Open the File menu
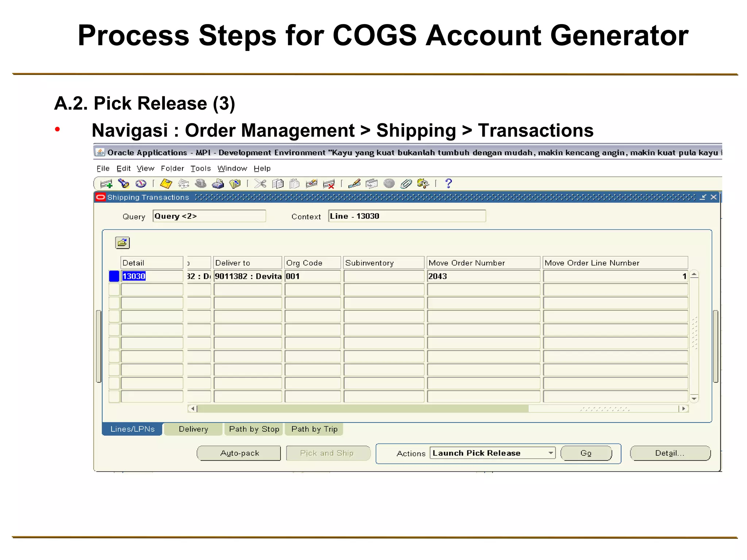The height and width of the screenshot is (560, 747). pos(103,168)
